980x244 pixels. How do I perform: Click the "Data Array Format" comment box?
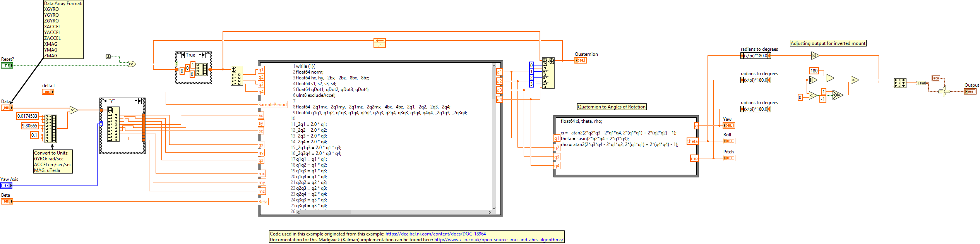point(63,29)
